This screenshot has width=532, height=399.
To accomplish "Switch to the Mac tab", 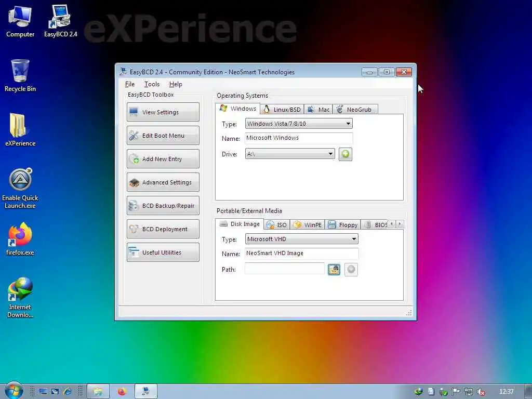I will point(318,110).
